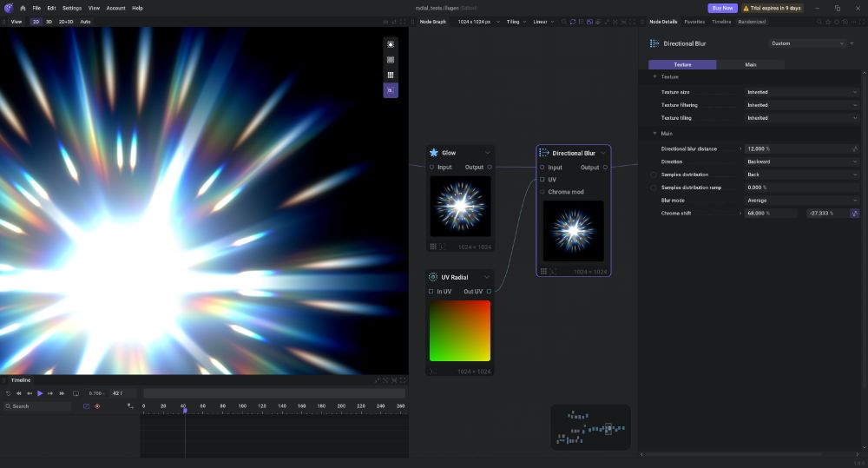Select the Main tab in Node Details
The height and width of the screenshot is (468, 868).
point(751,65)
